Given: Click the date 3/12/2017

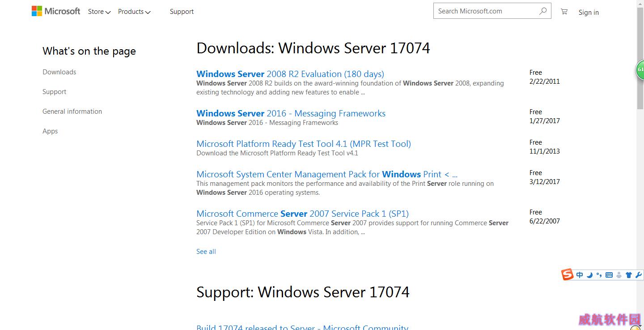Looking at the screenshot, I should [544, 182].
